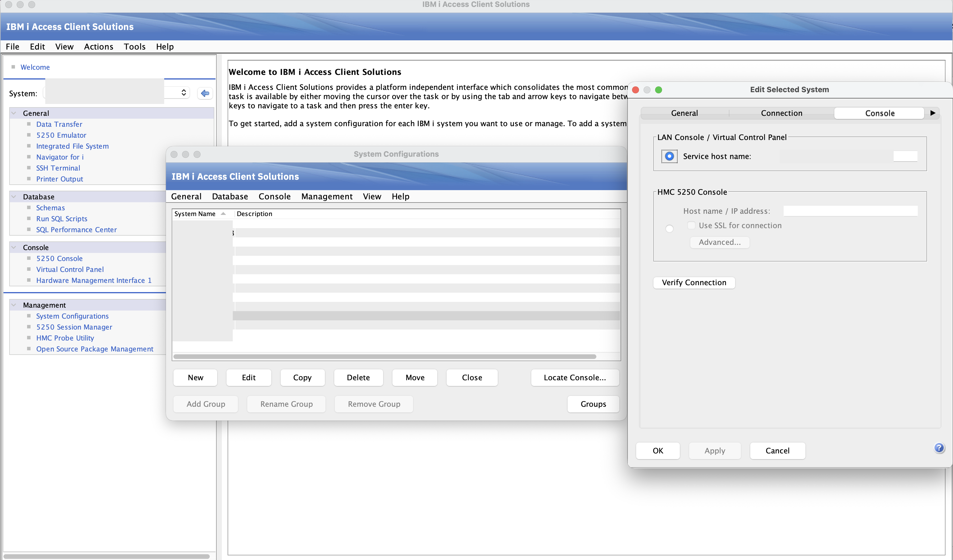Click the New button

click(196, 377)
